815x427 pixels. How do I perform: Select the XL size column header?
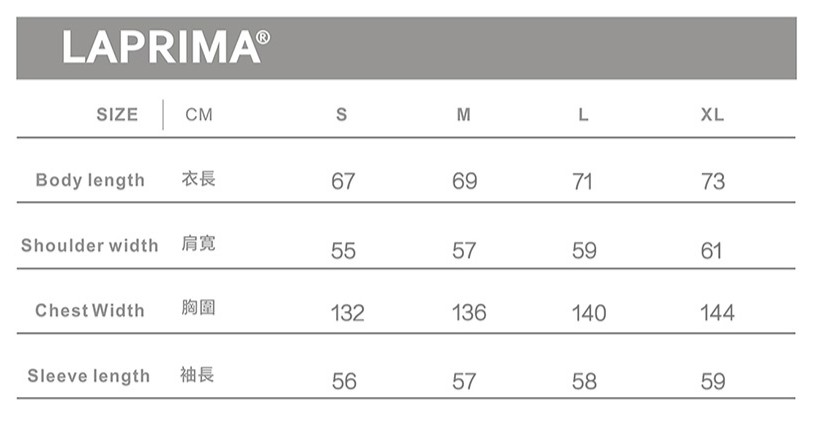click(712, 115)
